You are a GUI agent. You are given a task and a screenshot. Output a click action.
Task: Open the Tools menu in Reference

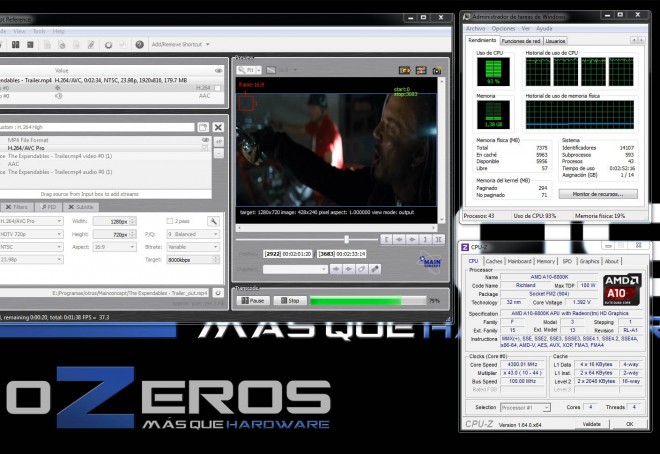click(39, 31)
